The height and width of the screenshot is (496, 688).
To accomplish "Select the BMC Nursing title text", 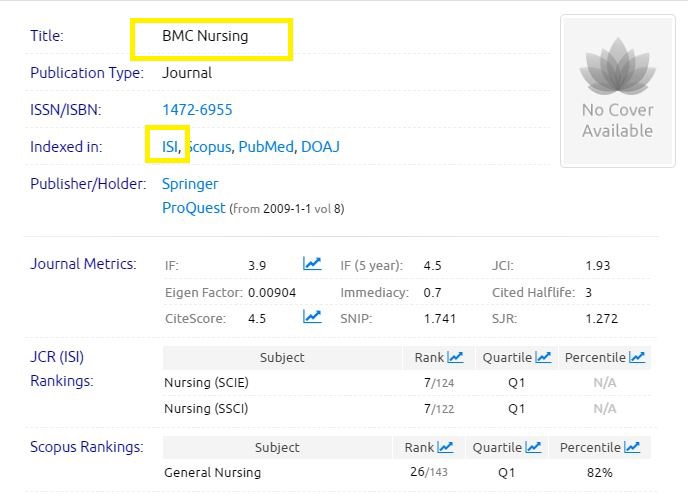I will tap(205, 36).
